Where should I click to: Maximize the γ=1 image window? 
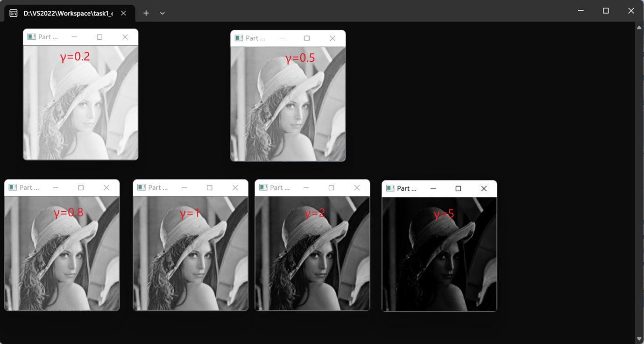(210, 187)
